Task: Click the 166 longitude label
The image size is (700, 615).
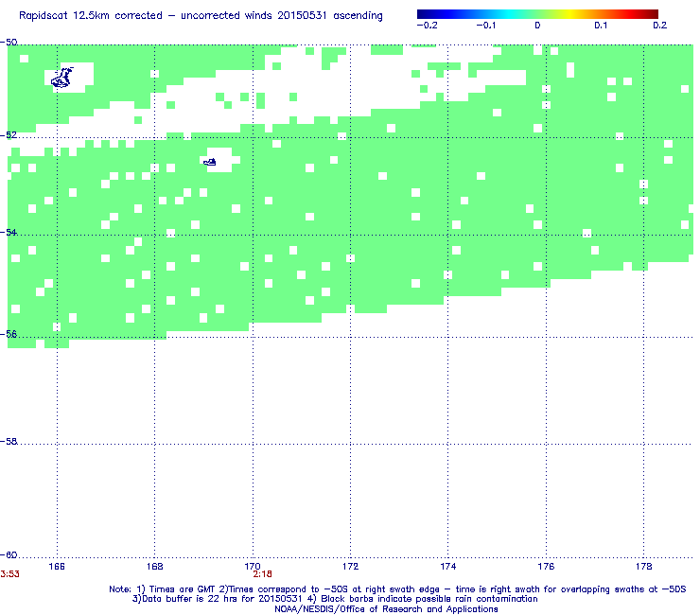Action: point(57,567)
